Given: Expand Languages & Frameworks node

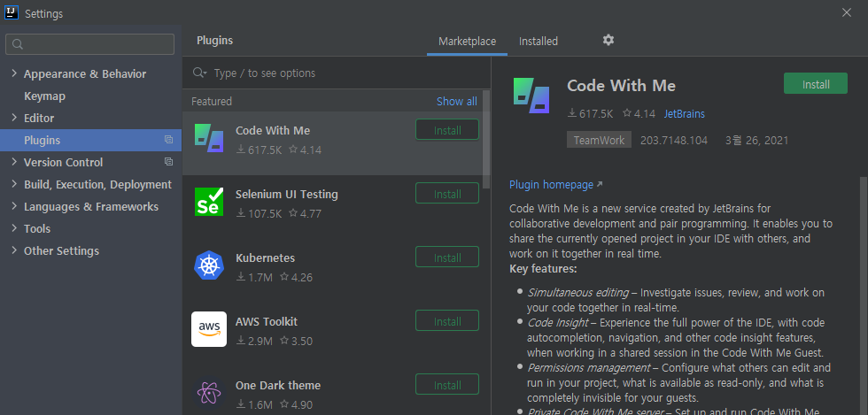Looking at the screenshot, I should click(x=14, y=206).
